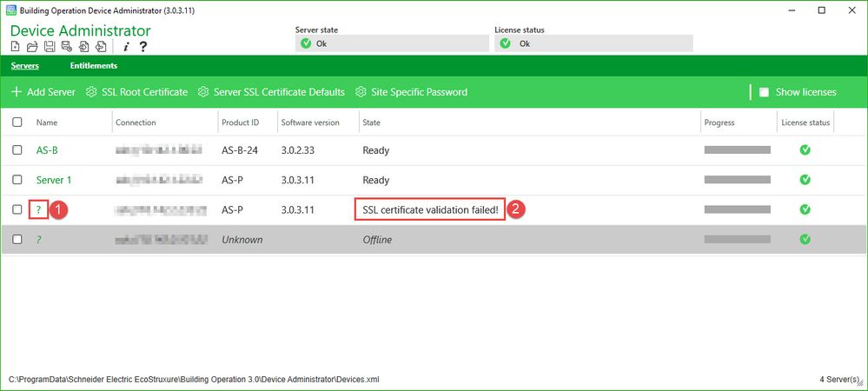The width and height of the screenshot is (868, 391).
Task: Sort by the Connection column header
Action: 136,123
